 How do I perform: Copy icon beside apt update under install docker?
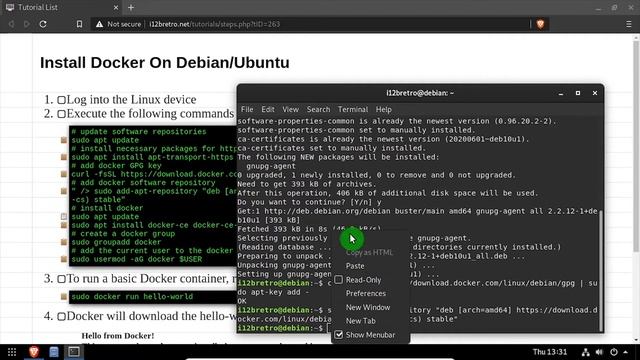(x=64, y=217)
